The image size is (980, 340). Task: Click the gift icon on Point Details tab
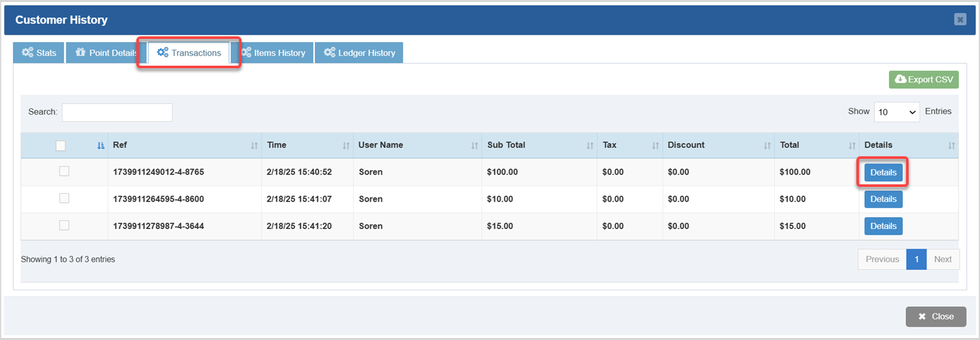pyautogui.click(x=80, y=52)
